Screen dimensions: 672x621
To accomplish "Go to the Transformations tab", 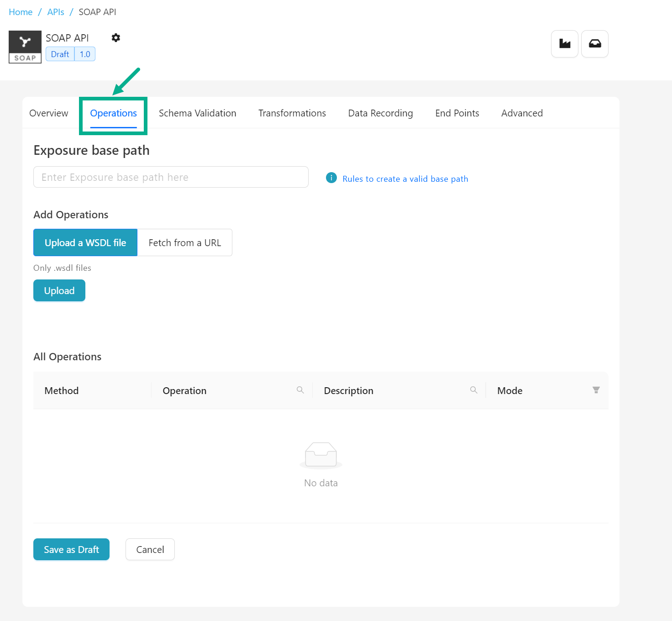I will pos(292,113).
